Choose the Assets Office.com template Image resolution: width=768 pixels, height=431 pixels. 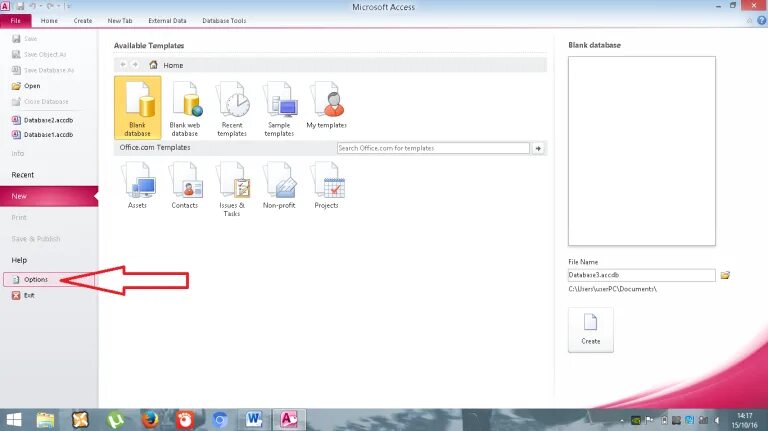pyautogui.click(x=138, y=185)
